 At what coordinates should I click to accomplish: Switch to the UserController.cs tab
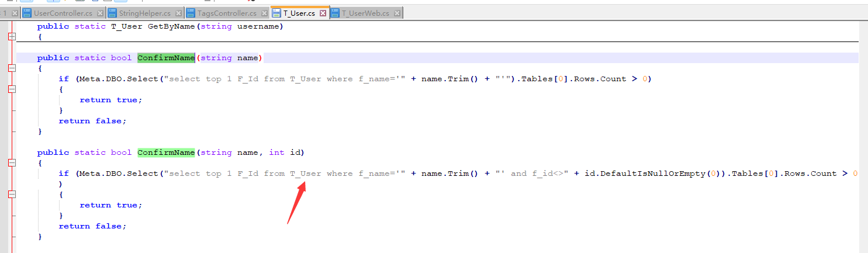tap(63, 13)
